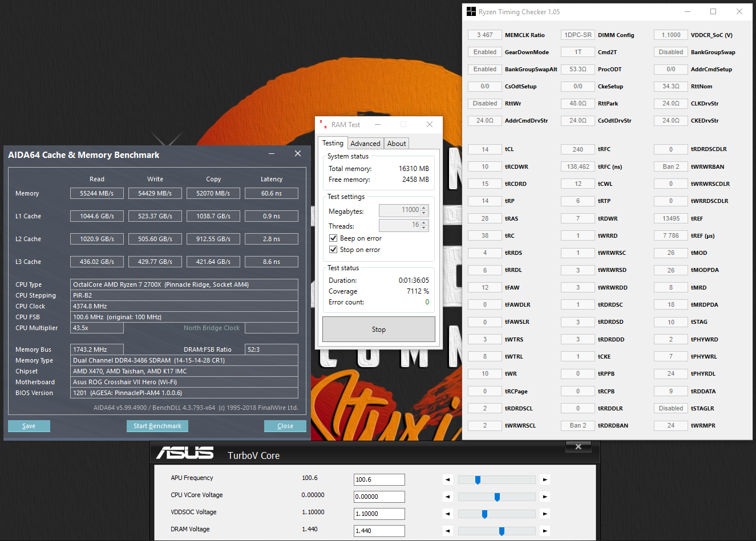Decrease APU Frequency with left arrow
The width and height of the screenshot is (756, 541).
(448, 480)
